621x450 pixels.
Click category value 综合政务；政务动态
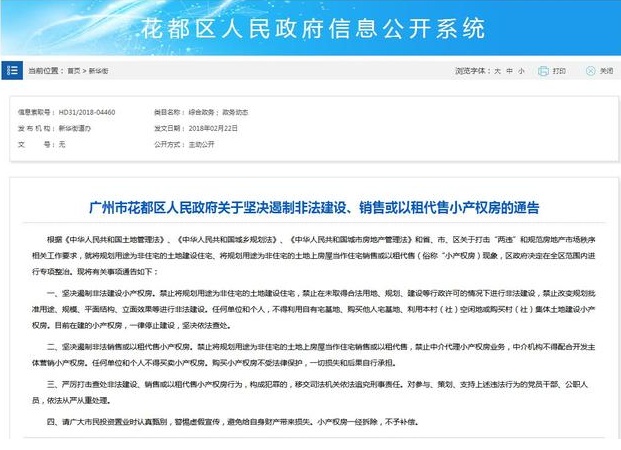click(218, 112)
